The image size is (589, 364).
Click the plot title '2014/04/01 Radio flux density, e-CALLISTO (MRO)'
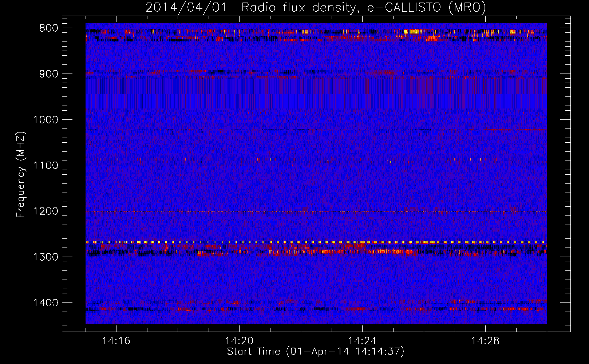[316, 7]
